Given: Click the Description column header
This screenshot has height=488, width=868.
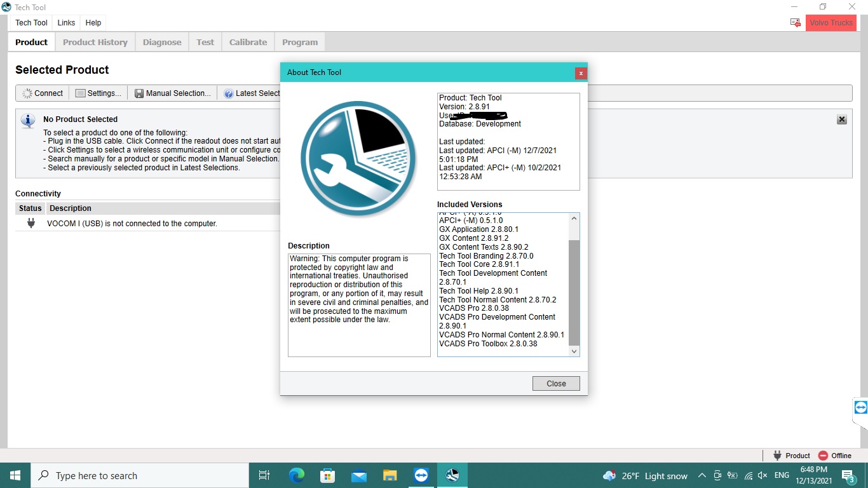Looking at the screenshot, I should (71, 208).
